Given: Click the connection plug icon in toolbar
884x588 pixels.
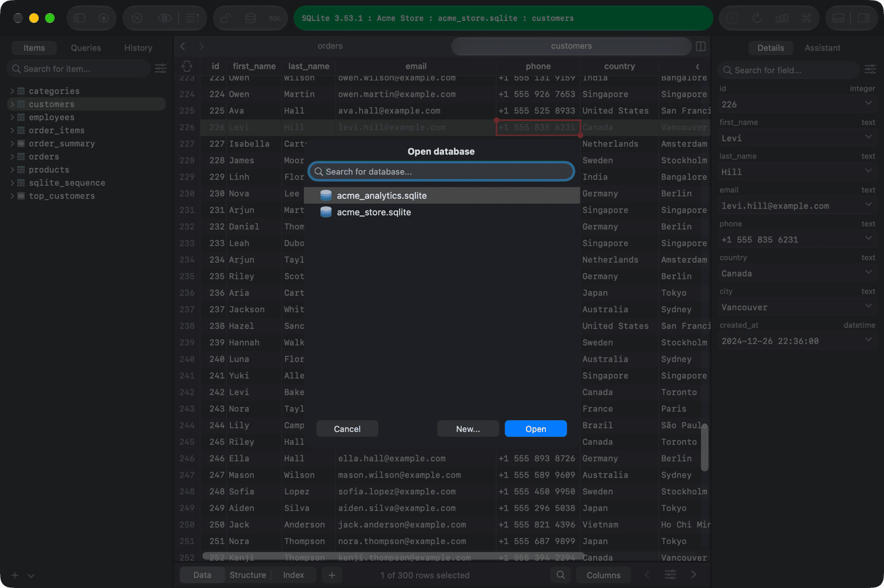Looking at the screenshot, I should 103,18.
